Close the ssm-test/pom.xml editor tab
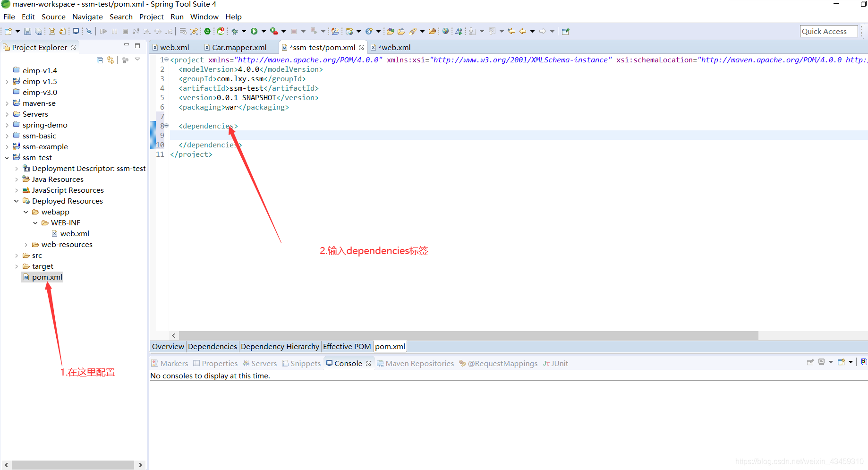Screen dimensions: 868x470 [361, 47]
